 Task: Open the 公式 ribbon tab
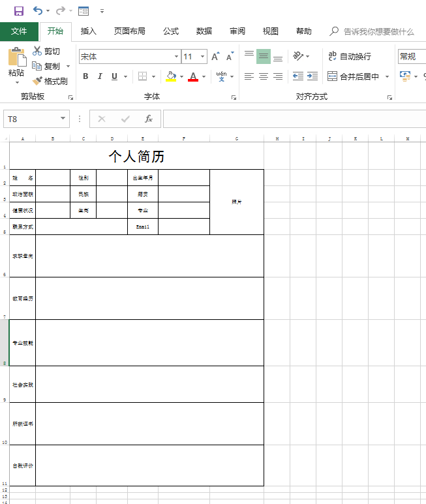170,31
